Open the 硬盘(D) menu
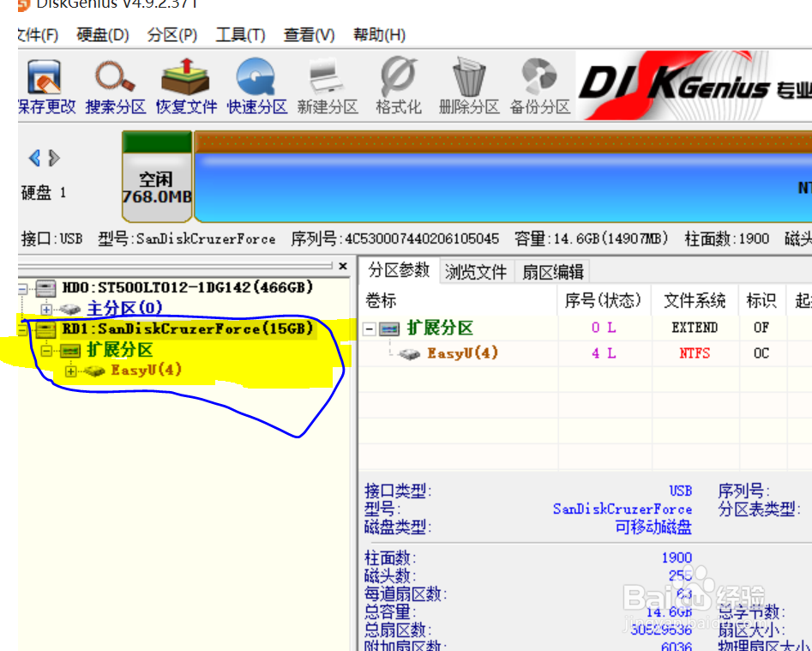This screenshot has width=812, height=651. (x=103, y=34)
